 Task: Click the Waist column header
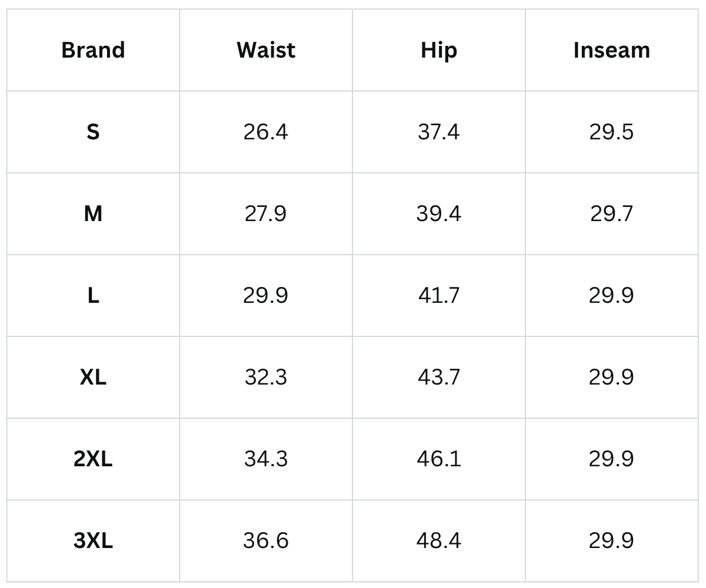point(266,50)
